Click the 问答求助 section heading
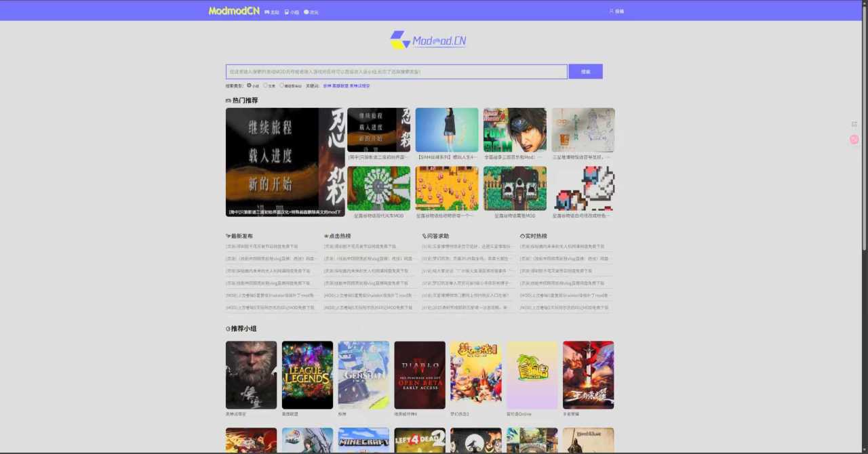Viewport: 868px width, 454px height. click(435, 236)
